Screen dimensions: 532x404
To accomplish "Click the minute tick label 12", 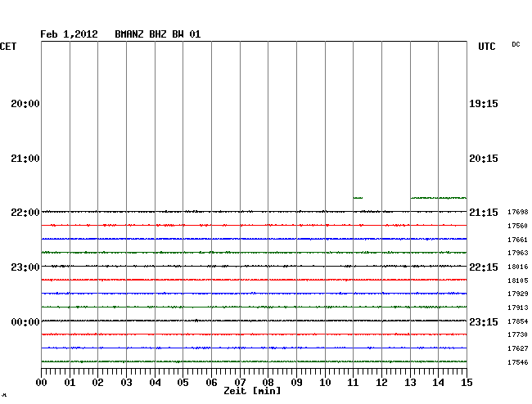I will (x=381, y=383).
